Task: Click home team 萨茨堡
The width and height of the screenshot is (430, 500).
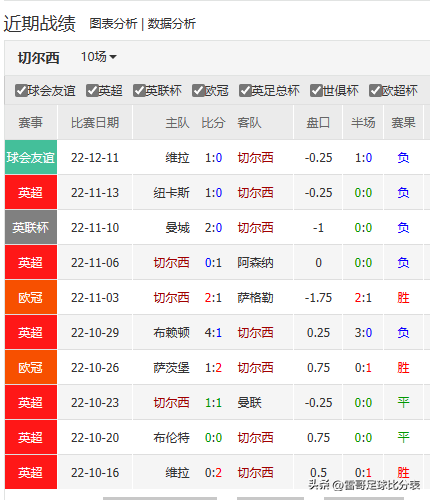Action: coord(171,368)
